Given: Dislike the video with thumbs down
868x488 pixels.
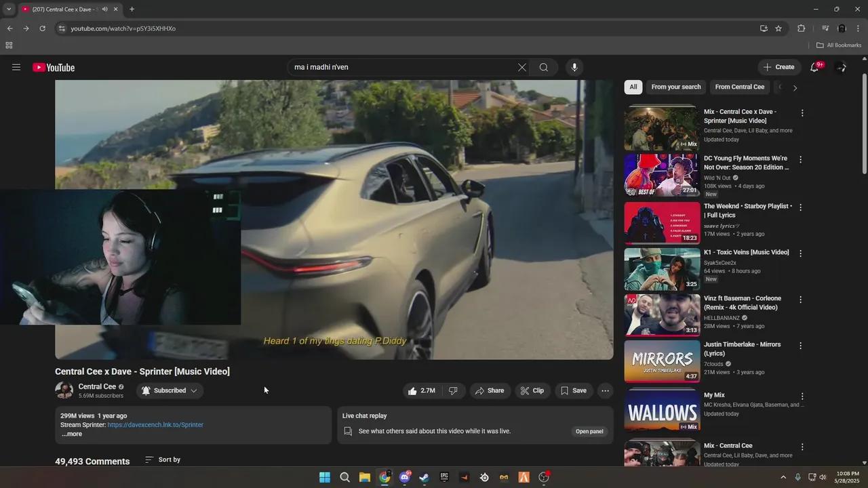Looking at the screenshot, I should [x=453, y=390].
